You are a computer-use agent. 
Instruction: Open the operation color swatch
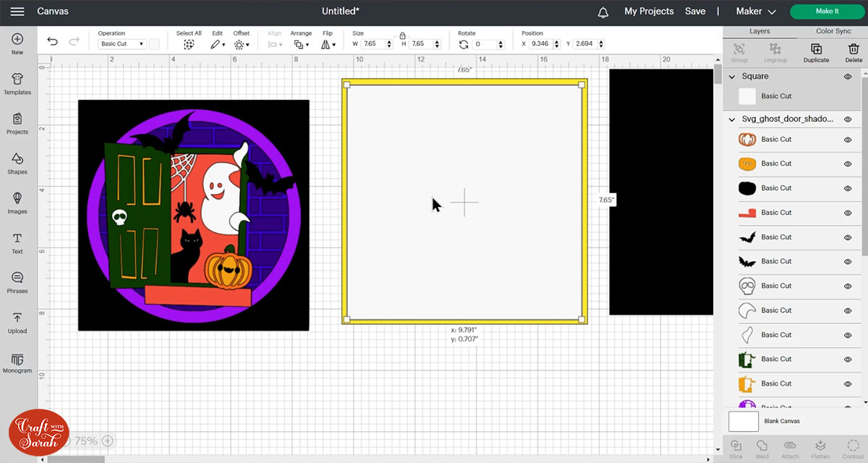click(x=154, y=44)
